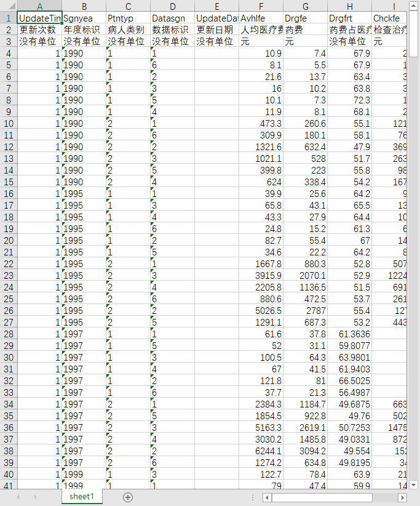Click the tab bar split handle dots
This screenshot has height=506, width=420.
coord(253,497)
